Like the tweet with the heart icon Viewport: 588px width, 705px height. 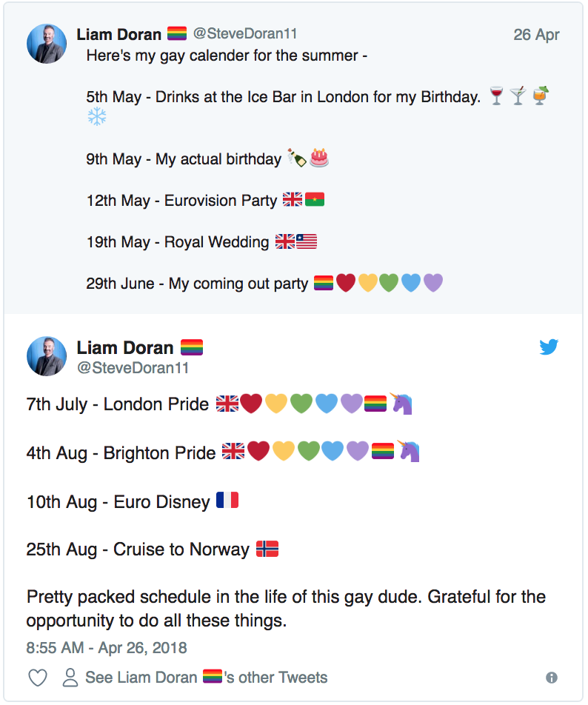[38, 677]
